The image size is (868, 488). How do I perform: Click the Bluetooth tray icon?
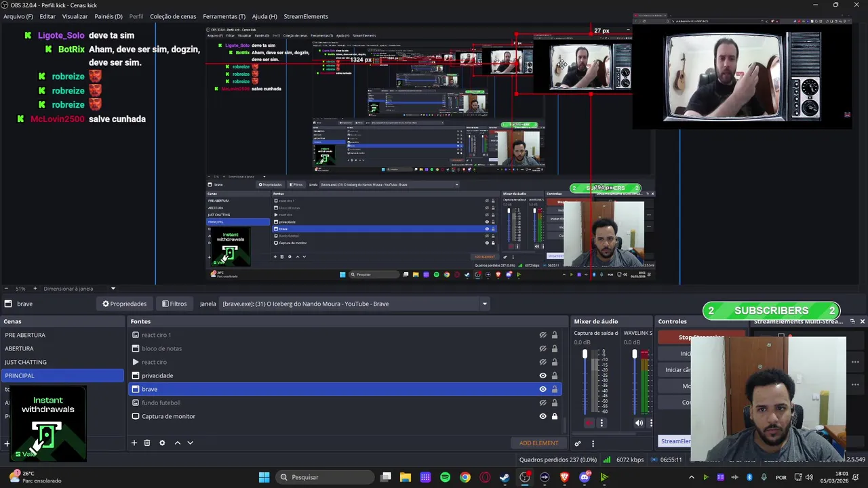pos(749,477)
